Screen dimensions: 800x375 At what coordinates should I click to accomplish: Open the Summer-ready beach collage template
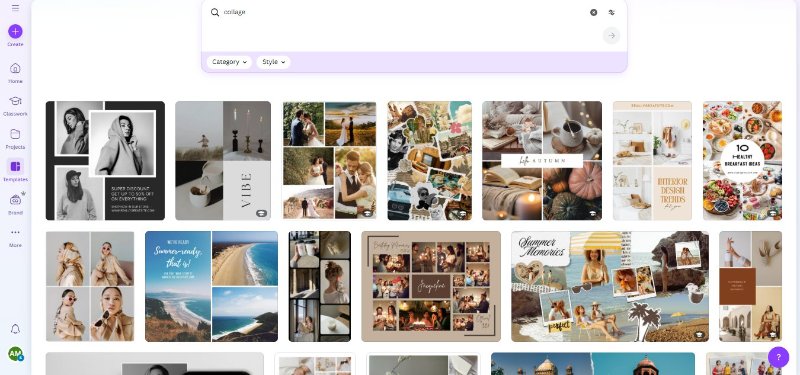211,286
